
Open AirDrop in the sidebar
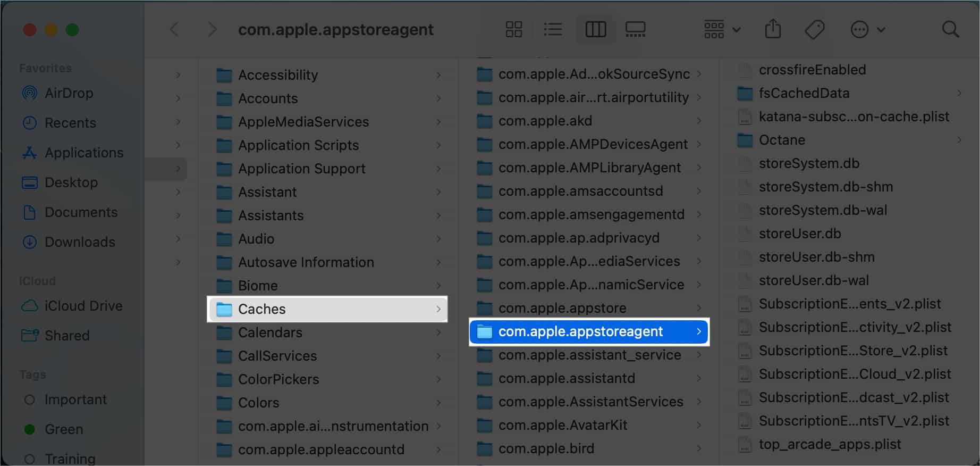click(57, 93)
